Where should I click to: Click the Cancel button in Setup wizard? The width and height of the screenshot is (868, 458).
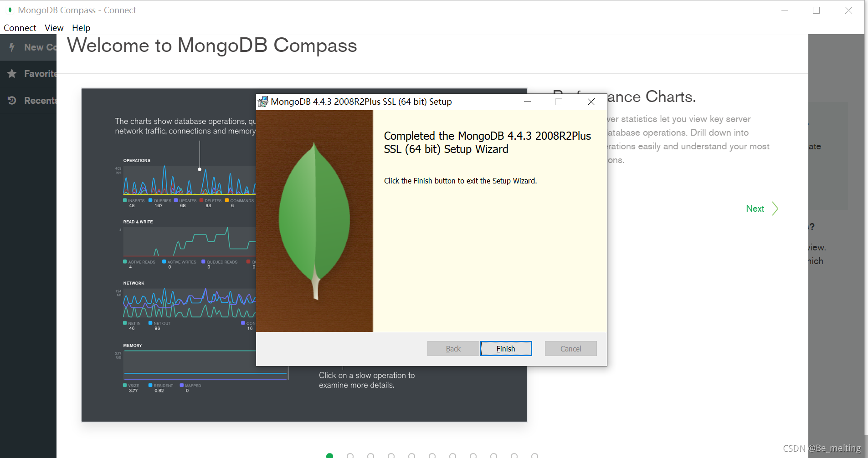coord(570,349)
